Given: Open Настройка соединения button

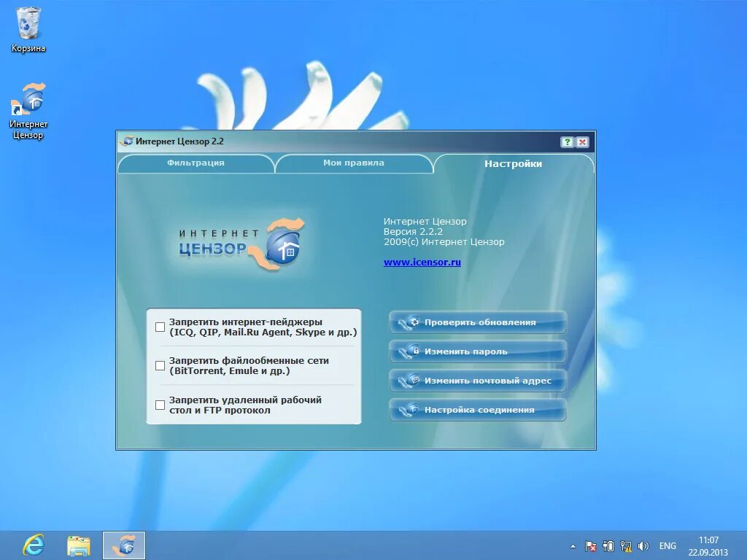Looking at the screenshot, I should click(x=478, y=410).
